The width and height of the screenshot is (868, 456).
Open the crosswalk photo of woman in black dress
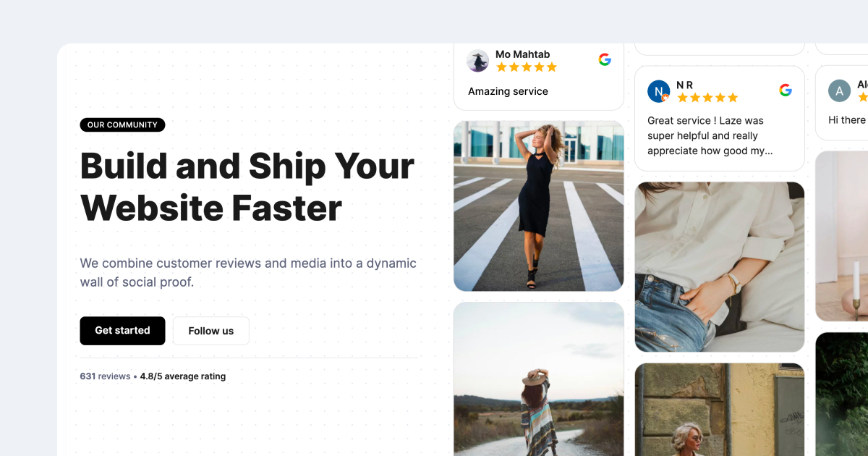coord(538,206)
